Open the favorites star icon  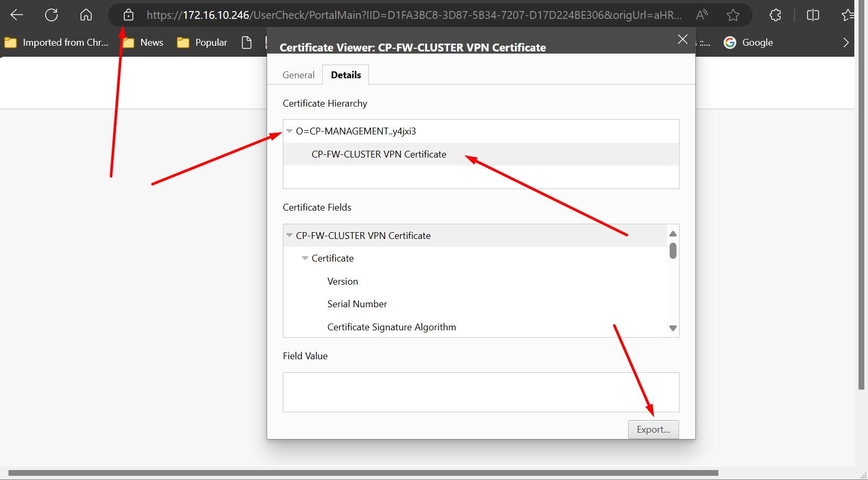[848, 15]
